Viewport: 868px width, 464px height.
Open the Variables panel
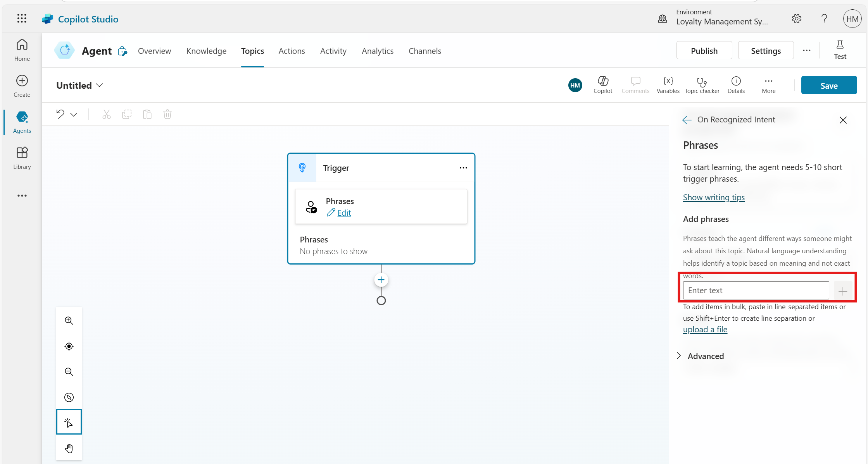pos(668,85)
